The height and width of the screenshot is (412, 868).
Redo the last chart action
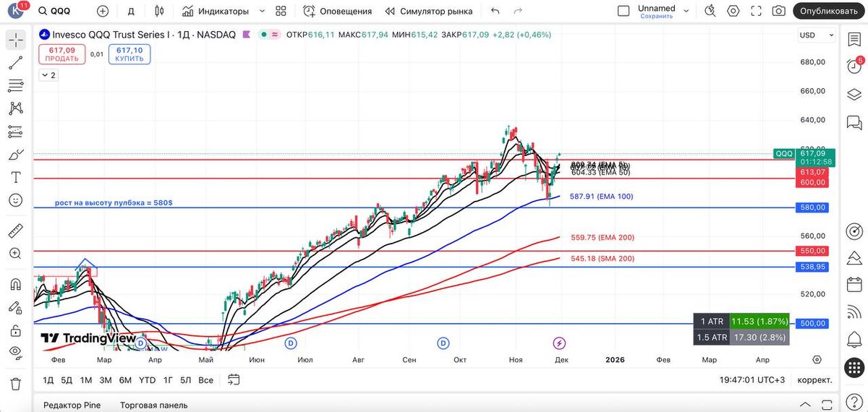[x=517, y=11]
